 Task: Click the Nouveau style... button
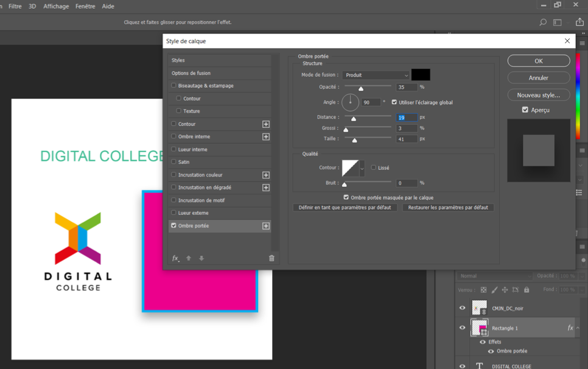pyautogui.click(x=539, y=95)
